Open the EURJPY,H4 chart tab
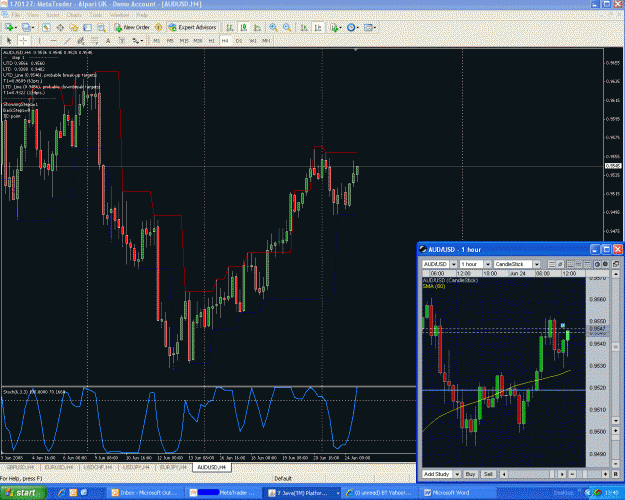 tap(173, 467)
